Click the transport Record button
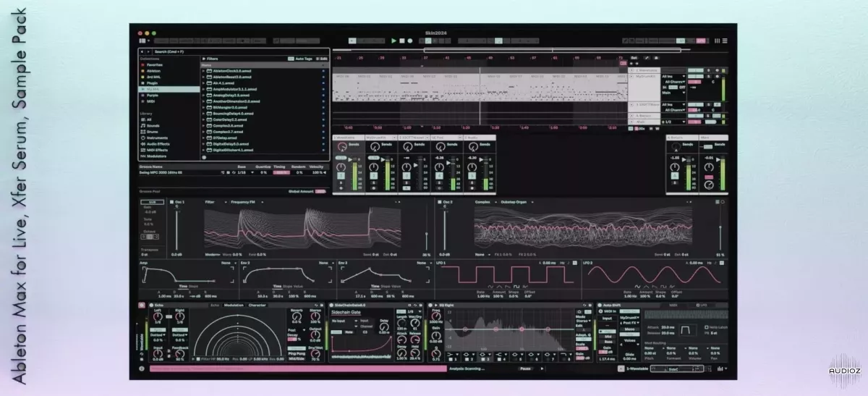This screenshot has height=396, width=868. click(x=410, y=41)
